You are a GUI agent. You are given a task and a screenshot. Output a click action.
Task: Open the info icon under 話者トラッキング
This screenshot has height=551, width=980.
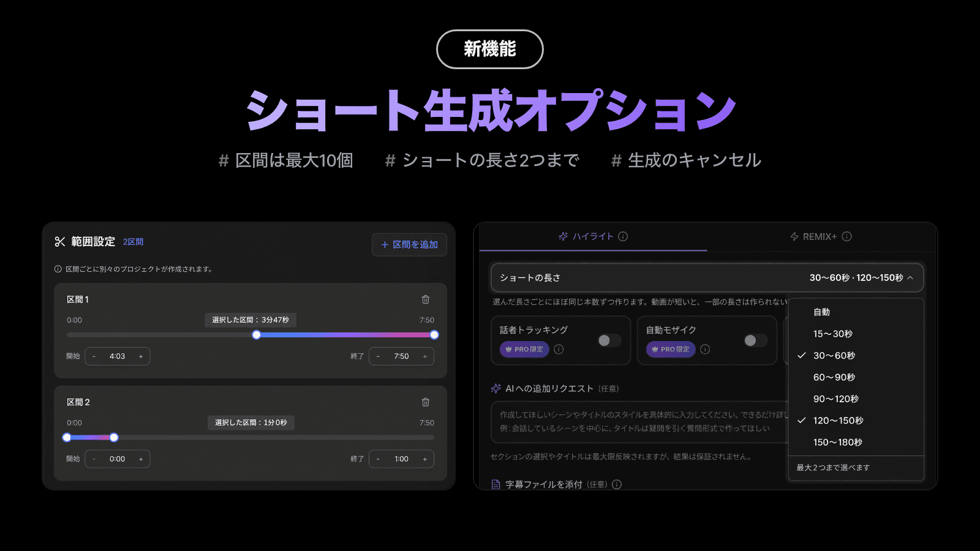pos(559,350)
